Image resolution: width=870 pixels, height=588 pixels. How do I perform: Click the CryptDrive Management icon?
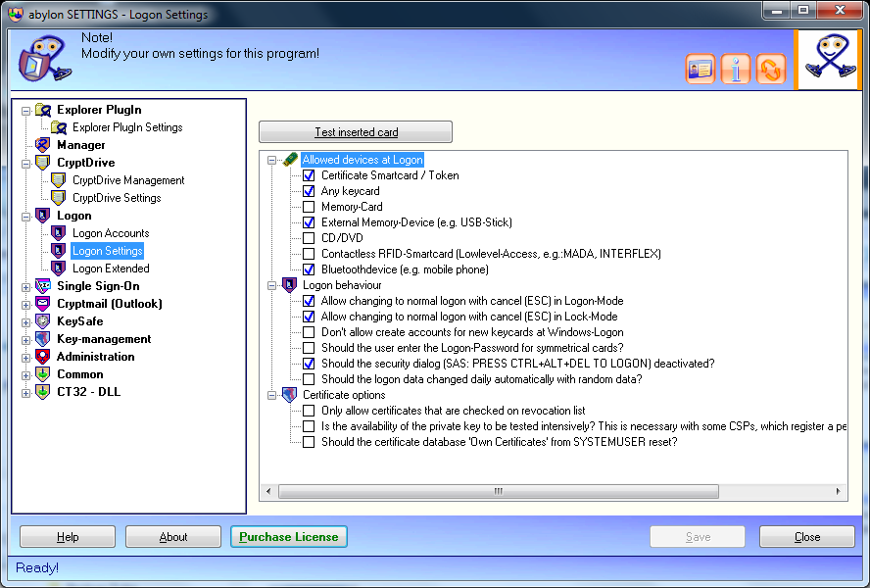[x=58, y=180]
